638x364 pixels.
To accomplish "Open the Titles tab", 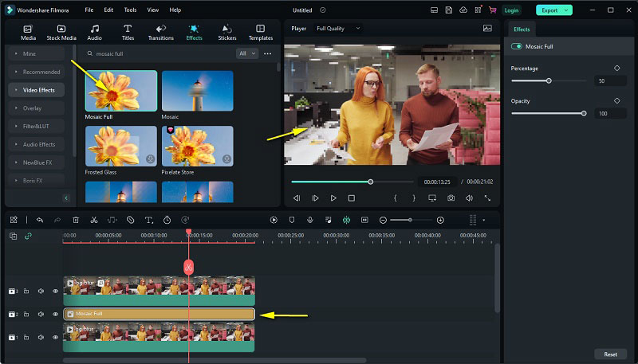I will pyautogui.click(x=128, y=33).
